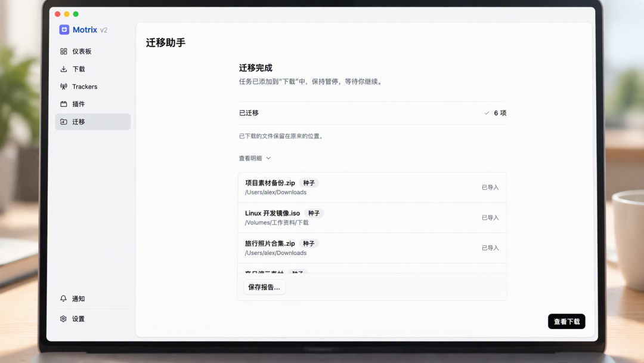Click 已导入 status for 旅行照片合集.zip
644x363 pixels.
coord(490,248)
